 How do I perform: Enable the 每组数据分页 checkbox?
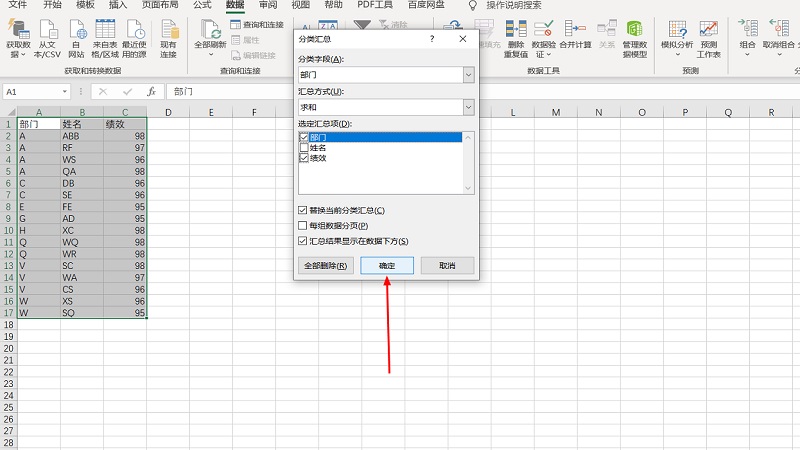coord(303,226)
